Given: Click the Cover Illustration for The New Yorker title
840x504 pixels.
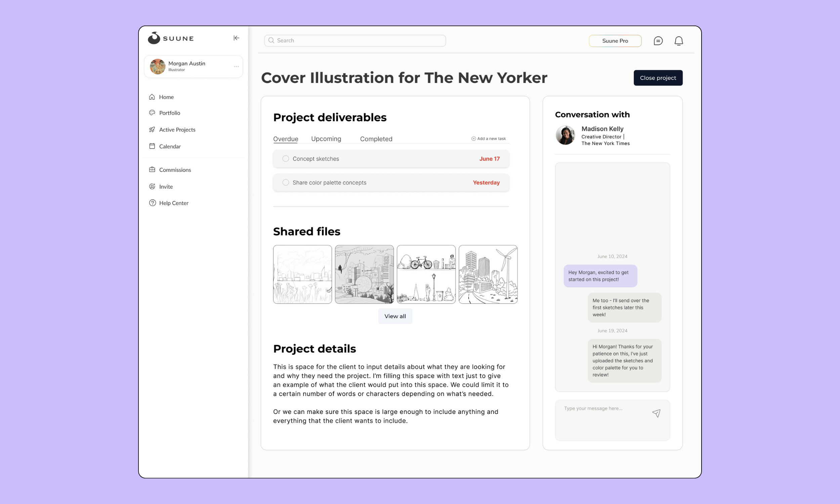Looking at the screenshot, I should point(404,78).
